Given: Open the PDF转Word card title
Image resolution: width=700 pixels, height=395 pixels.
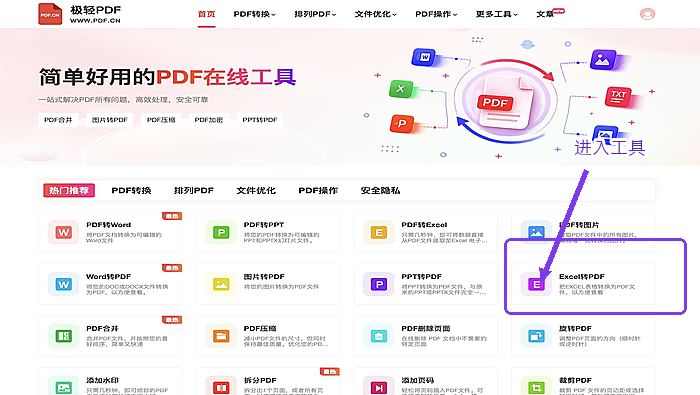Looking at the screenshot, I should click(108, 225).
